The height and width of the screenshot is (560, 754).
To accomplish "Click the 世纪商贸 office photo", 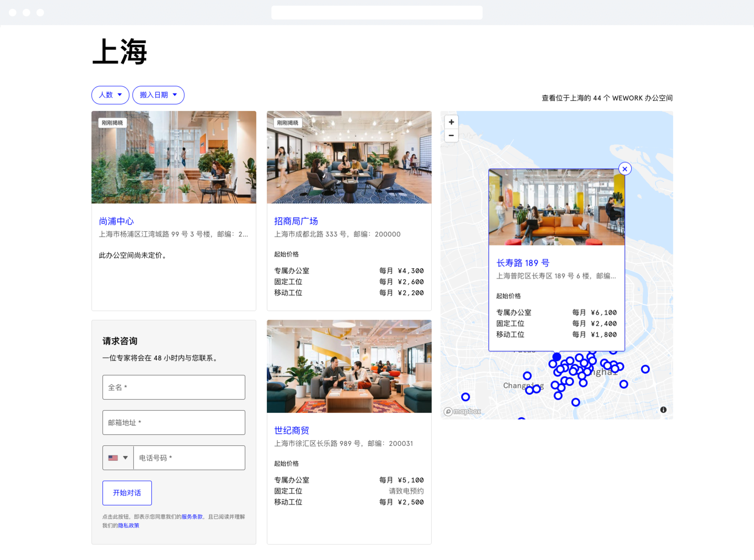I will (349, 366).
